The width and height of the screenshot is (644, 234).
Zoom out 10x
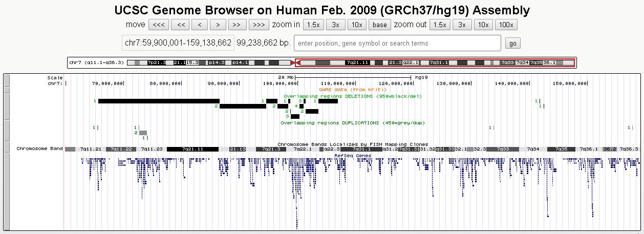pyautogui.click(x=483, y=25)
